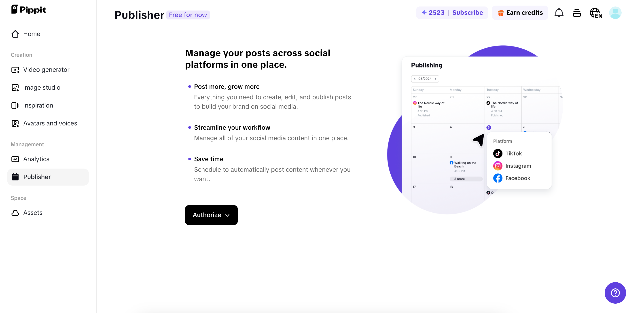
Task: Open Assets under Space
Action: [x=33, y=212]
